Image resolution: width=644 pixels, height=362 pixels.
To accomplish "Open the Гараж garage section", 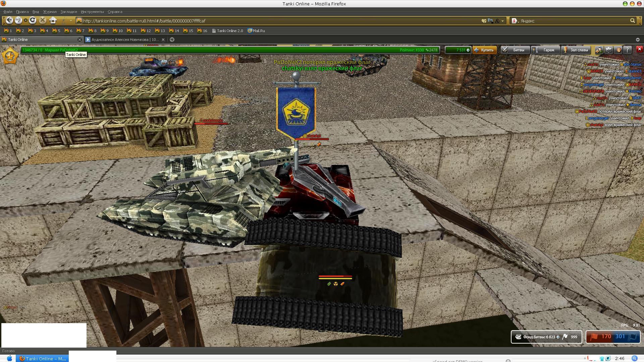I will pos(545,50).
